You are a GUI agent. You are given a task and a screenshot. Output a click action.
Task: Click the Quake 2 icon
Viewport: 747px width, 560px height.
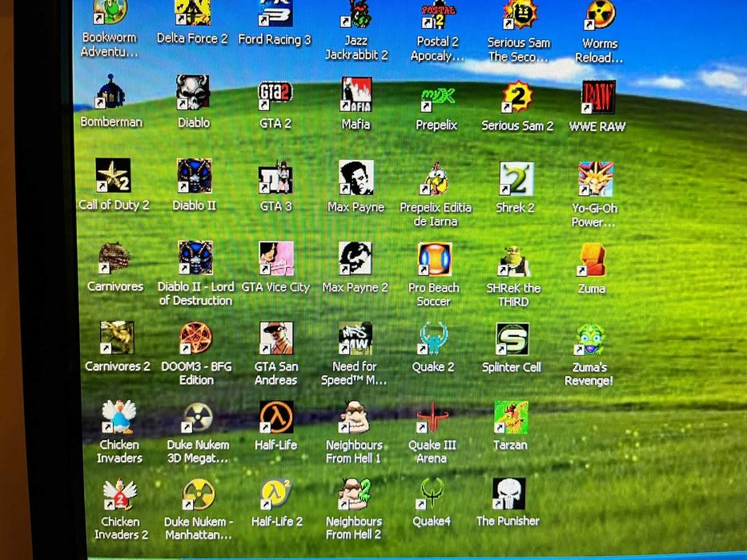point(433,339)
